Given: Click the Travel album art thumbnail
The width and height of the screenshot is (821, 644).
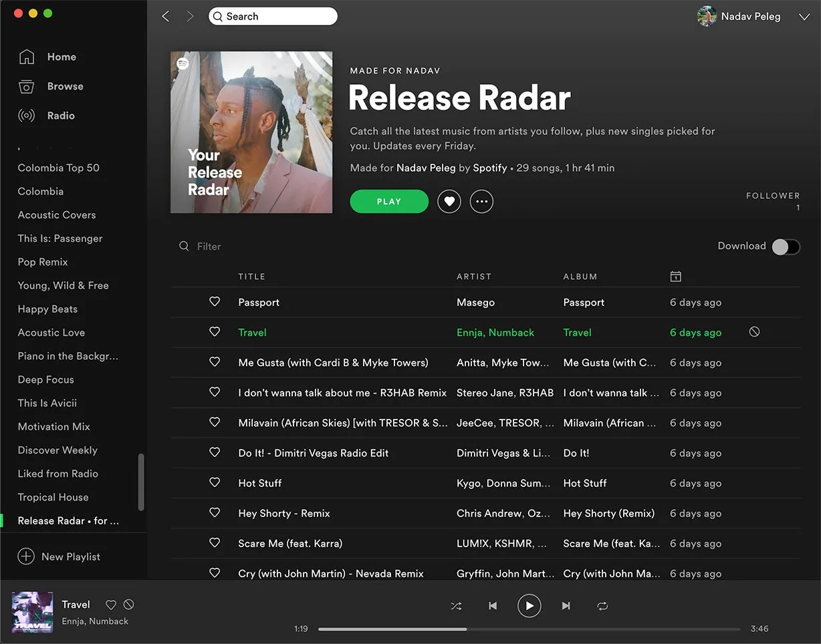Looking at the screenshot, I should [32, 612].
